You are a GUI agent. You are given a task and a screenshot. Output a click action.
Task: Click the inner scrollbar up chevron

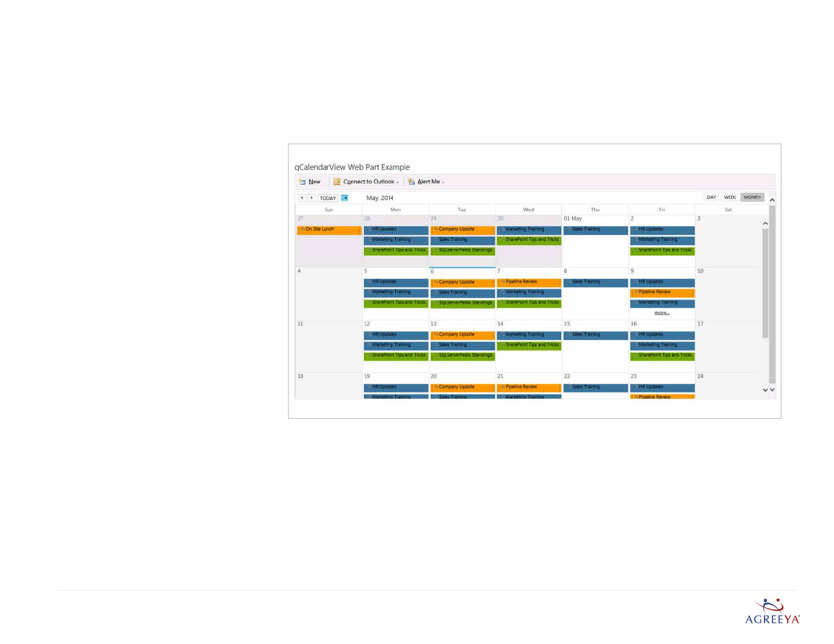pyautogui.click(x=765, y=224)
